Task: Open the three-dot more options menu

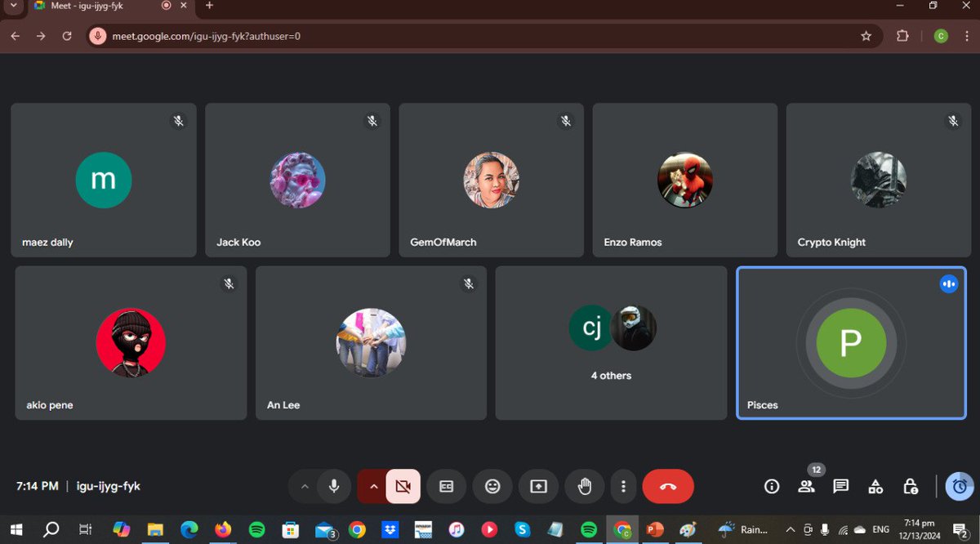Action: click(x=623, y=486)
